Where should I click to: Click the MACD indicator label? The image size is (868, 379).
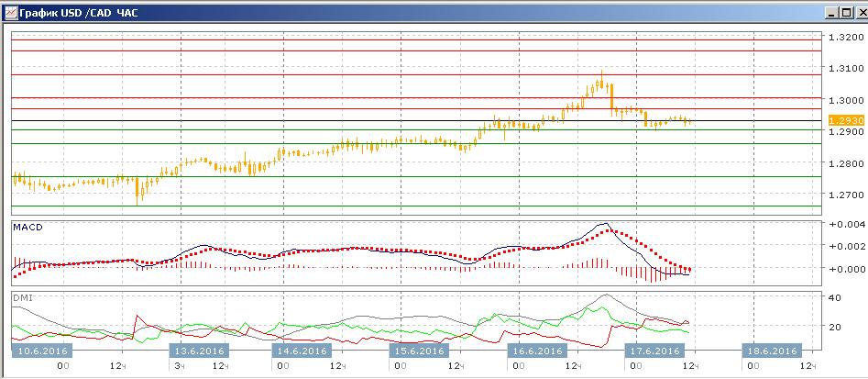[x=26, y=228]
